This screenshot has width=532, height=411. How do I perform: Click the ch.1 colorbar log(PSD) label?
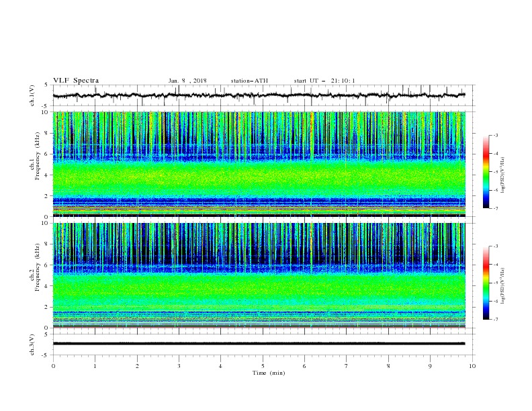503,175
